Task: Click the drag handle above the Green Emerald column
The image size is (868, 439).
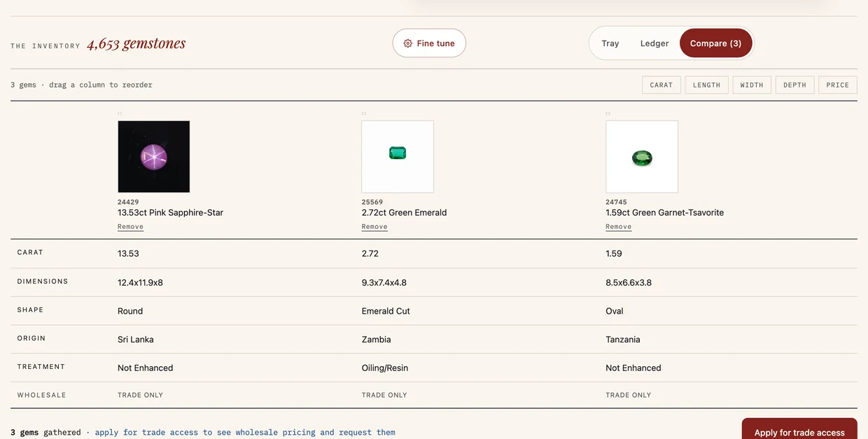Action: (x=364, y=113)
